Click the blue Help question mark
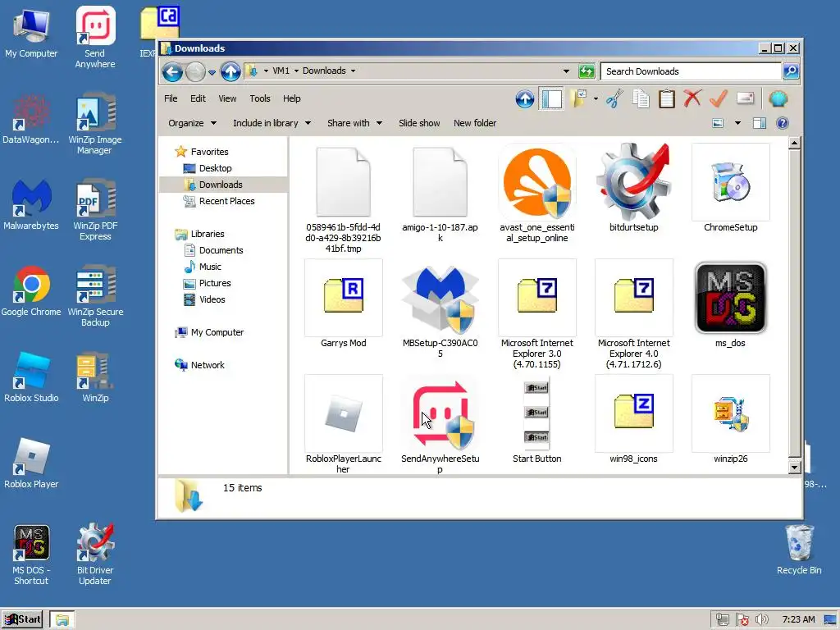This screenshot has height=630, width=840. [x=782, y=123]
